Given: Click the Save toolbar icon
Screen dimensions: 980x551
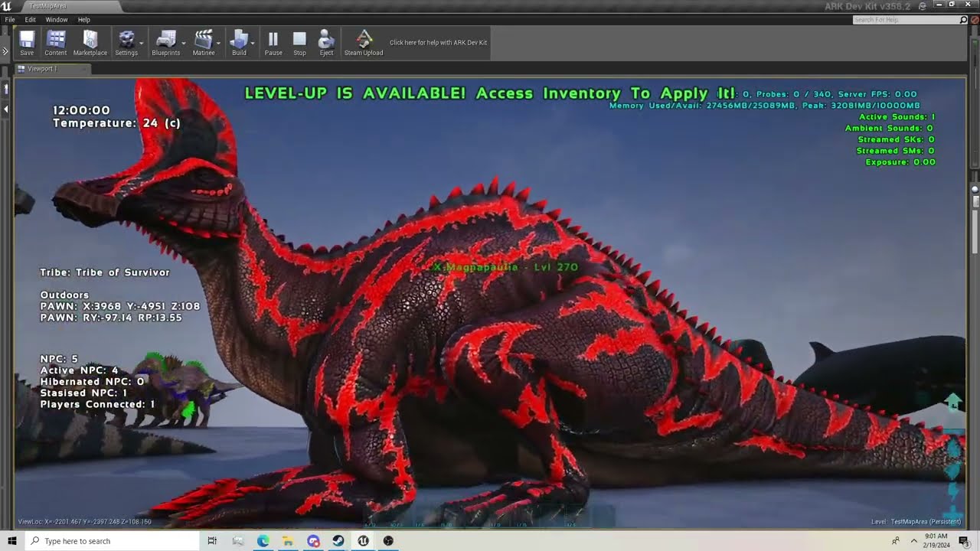Looking at the screenshot, I should click(27, 43).
